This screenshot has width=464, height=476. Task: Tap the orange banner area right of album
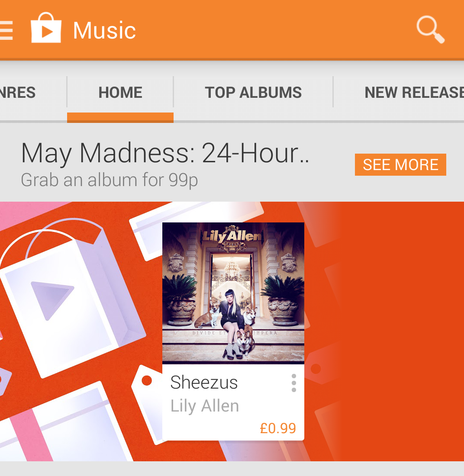coord(384,331)
